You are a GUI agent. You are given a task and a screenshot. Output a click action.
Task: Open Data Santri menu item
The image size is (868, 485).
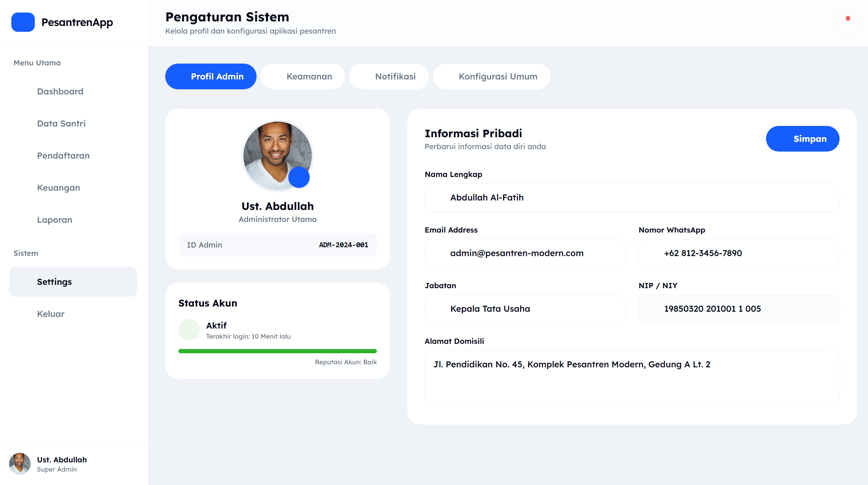pos(61,123)
